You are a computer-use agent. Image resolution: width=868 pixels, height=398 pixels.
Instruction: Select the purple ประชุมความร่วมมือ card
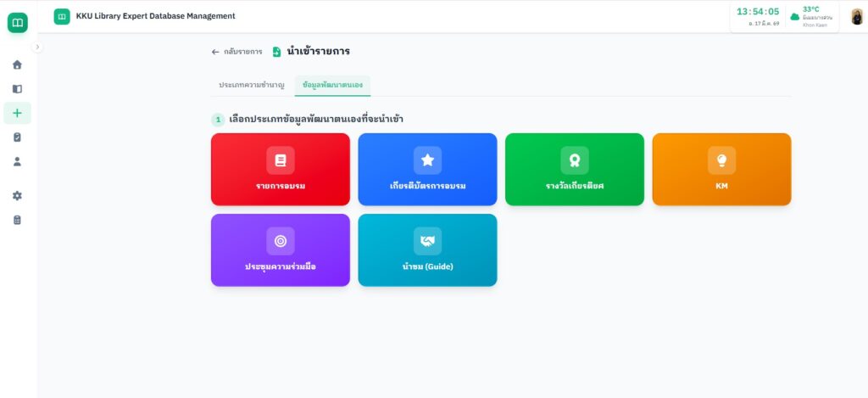pyautogui.click(x=280, y=249)
